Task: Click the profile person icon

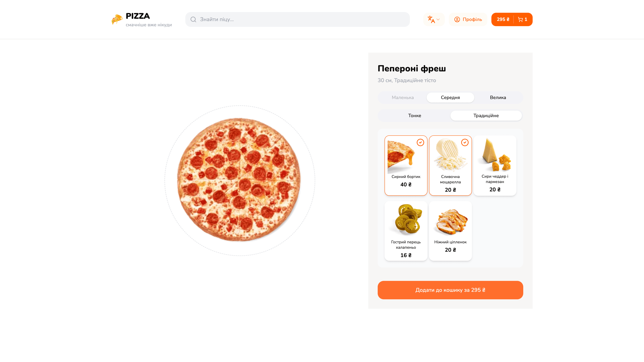Action: (458, 19)
